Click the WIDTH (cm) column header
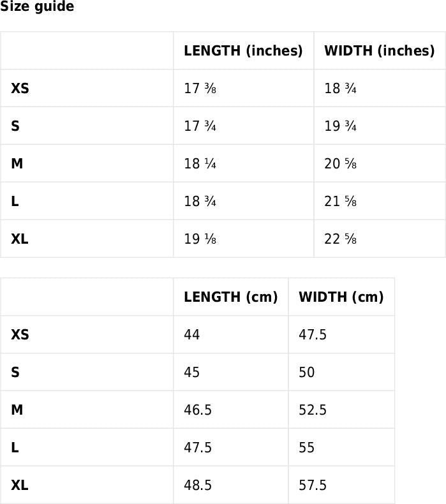This screenshot has height=504, width=446. tap(341, 297)
